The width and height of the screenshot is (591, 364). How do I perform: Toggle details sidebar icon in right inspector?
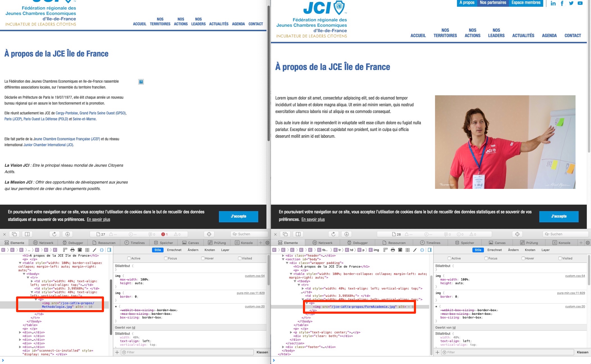click(x=430, y=250)
